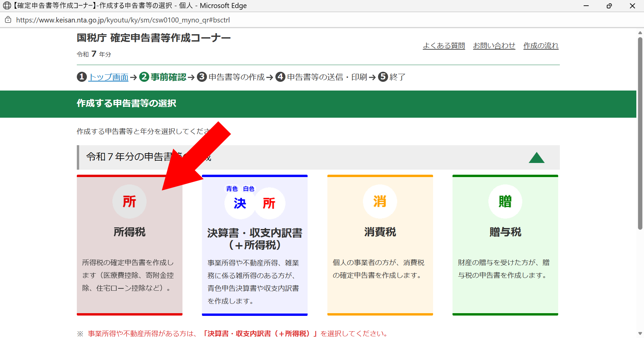Click the step 2 事前確認 number badge
The height and width of the screenshot is (338, 644).
point(144,77)
